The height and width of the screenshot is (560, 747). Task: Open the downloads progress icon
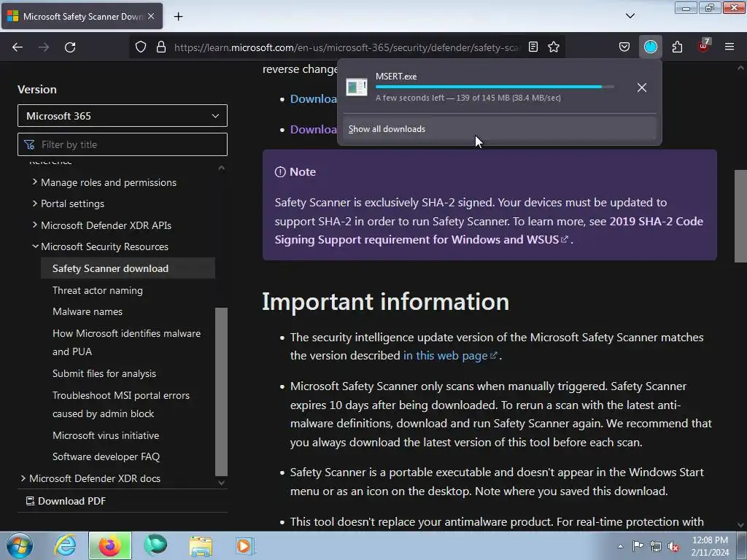click(650, 47)
